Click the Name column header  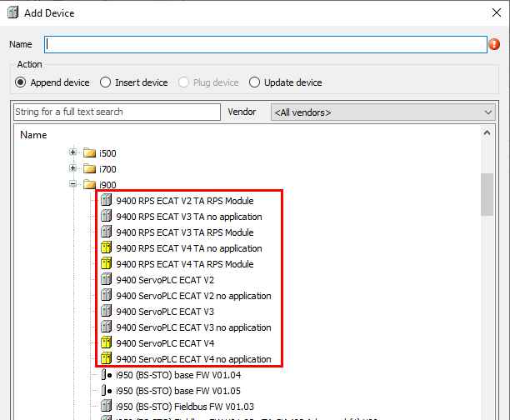[33, 135]
